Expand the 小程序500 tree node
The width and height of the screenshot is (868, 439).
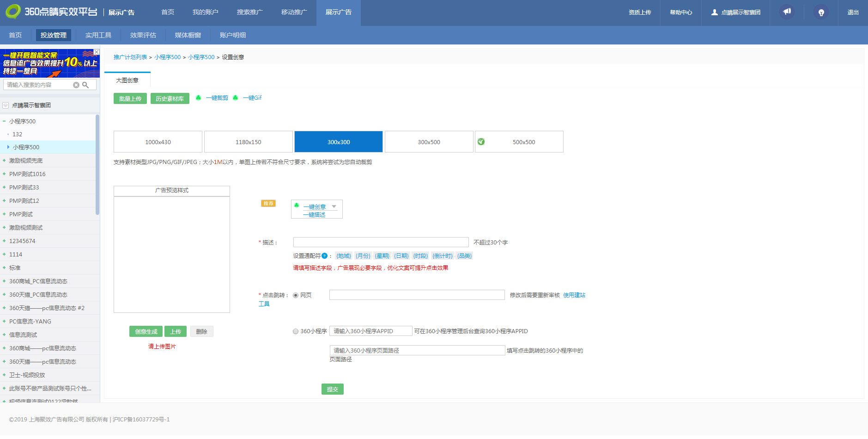point(8,147)
